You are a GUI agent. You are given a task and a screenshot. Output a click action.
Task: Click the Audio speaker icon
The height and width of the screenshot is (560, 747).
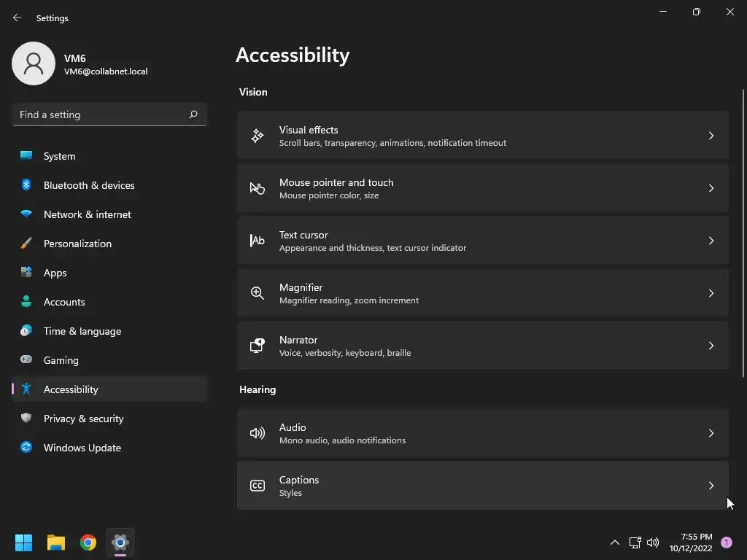[x=258, y=433]
